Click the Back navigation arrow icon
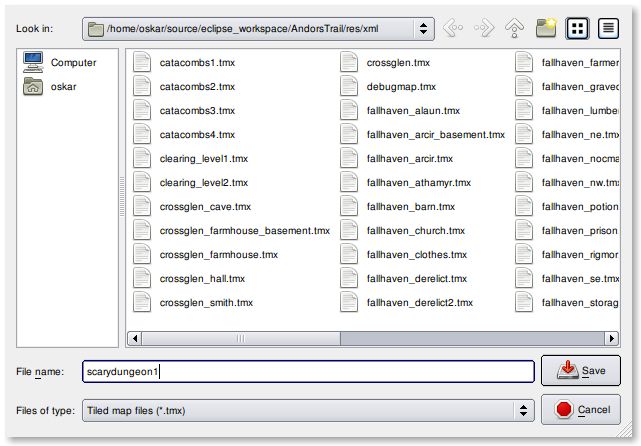Viewport: 641px width, 446px height. (453, 29)
